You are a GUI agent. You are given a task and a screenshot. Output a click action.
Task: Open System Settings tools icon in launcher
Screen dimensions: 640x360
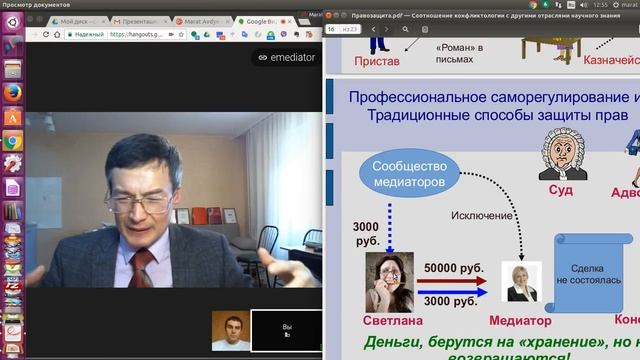point(12,164)
